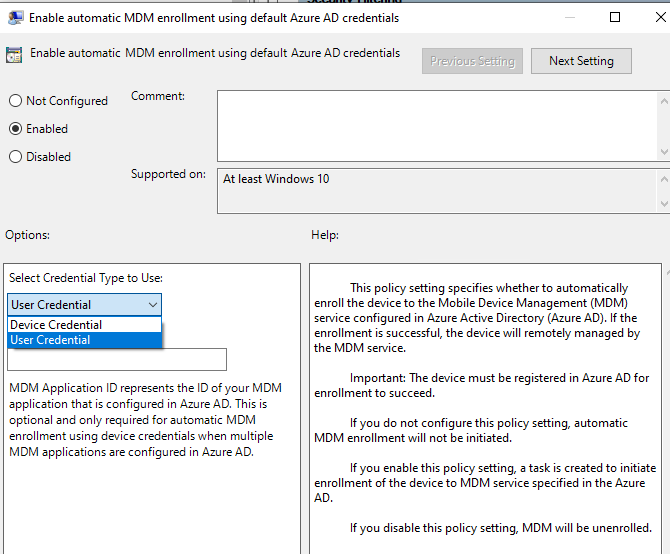This screenshot has height=554, width=670.
Task: Go to Next Setting
Action: pos(581,61)
